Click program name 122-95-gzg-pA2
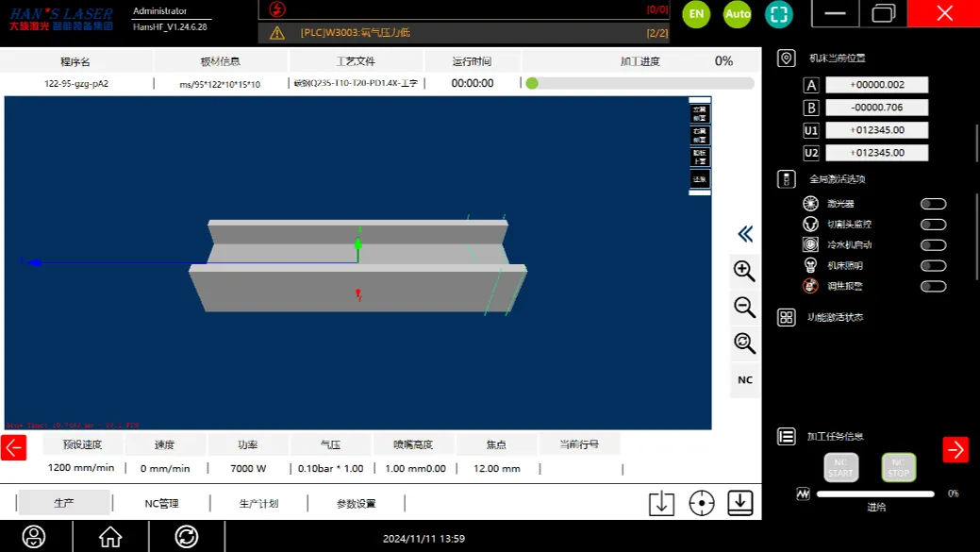The width and height of the screenshot is (980, 552). (76, 83)
